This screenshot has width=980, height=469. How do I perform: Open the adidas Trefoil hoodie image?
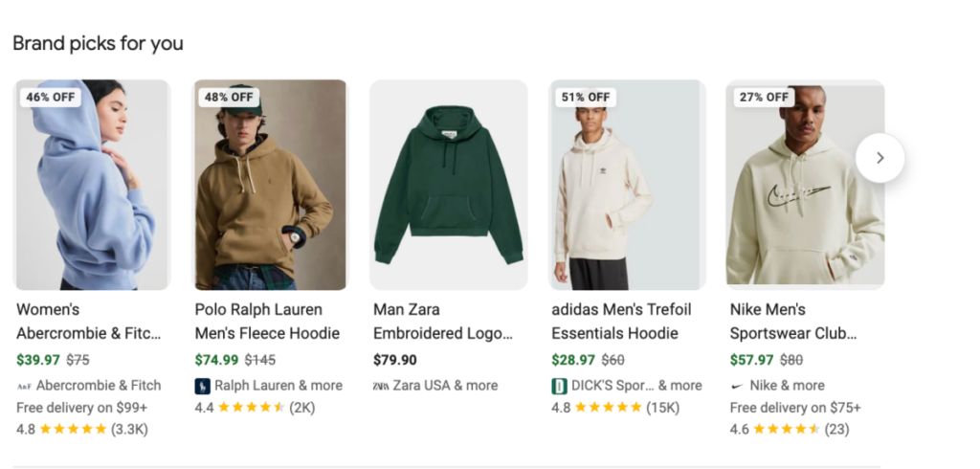coord(627,185)
